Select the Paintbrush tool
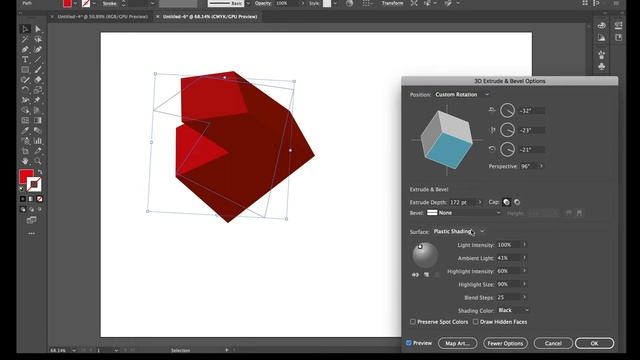The width and height of the screenshot is (640, 360). pyautogui.click(x=38, y=70)
